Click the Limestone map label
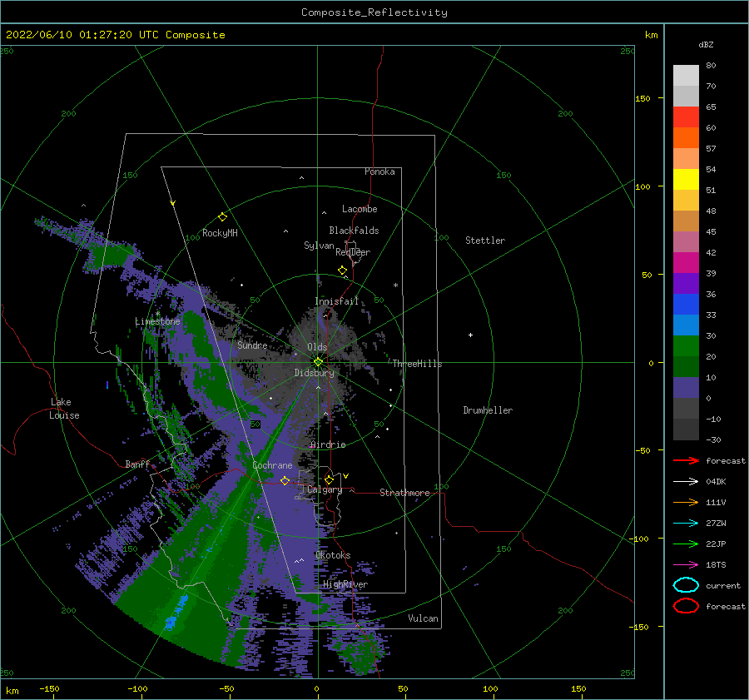 point(157,321)
